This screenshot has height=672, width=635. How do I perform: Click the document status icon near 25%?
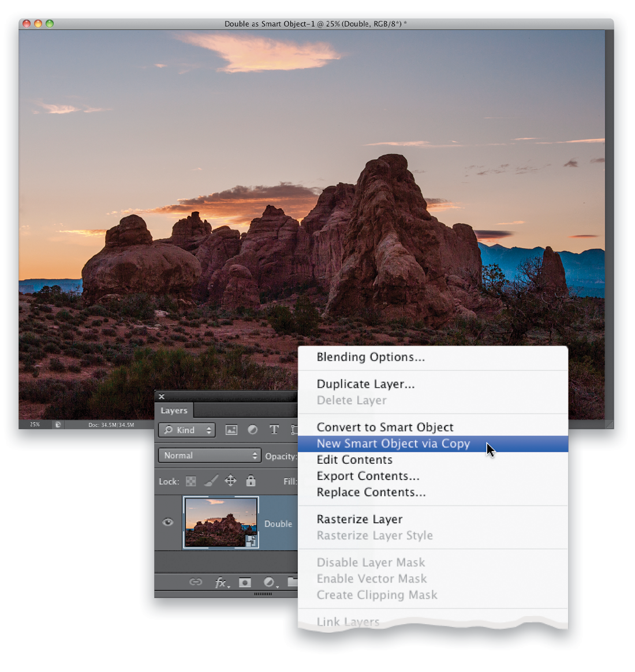coord(58,425)
